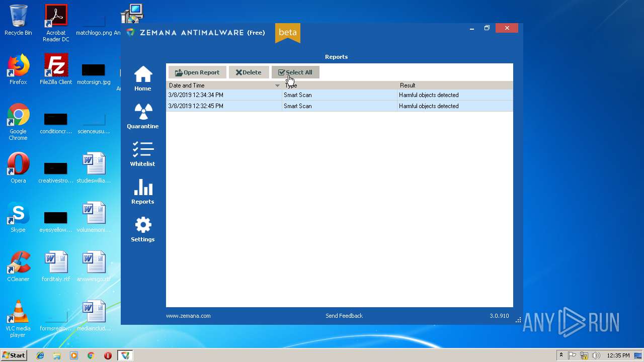Open Windows Media Player from taskbar
Image resolution: width=644 pixels, height=362 pixels.
74,355
